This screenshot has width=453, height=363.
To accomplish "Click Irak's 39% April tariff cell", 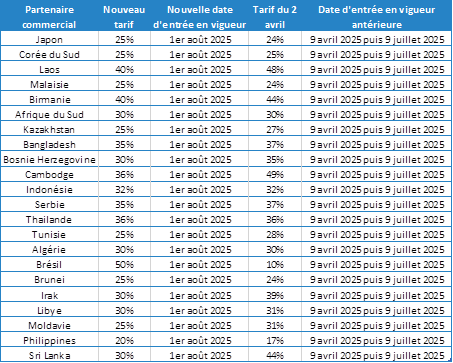I will (x=275, y=295).
